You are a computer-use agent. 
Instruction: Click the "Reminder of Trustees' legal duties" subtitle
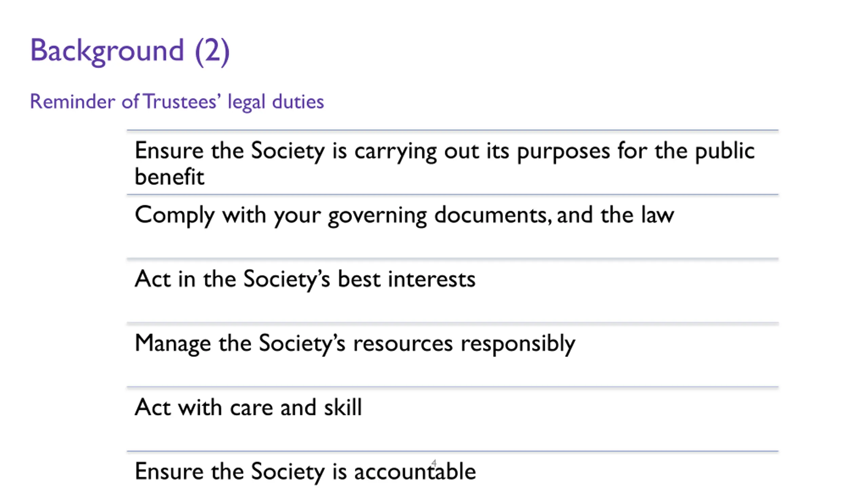[177, 101]
